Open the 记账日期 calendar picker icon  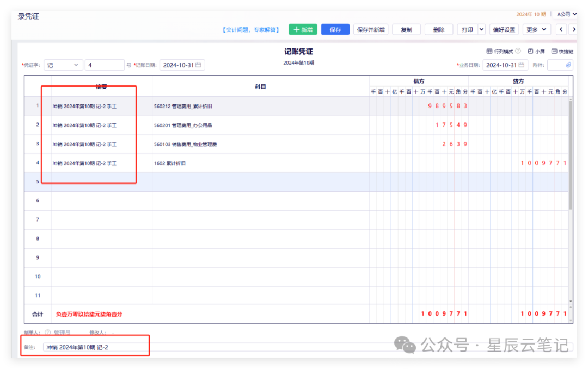[x=198, y=65]
